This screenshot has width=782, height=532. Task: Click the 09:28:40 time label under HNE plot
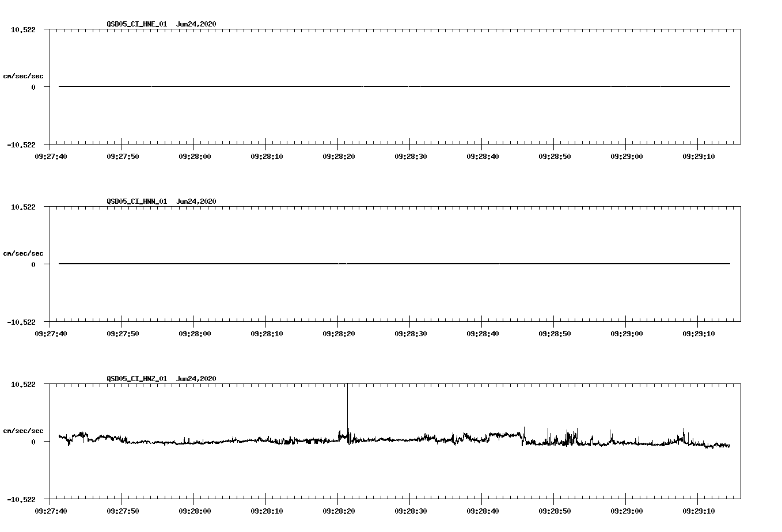(x=483, y=157)
